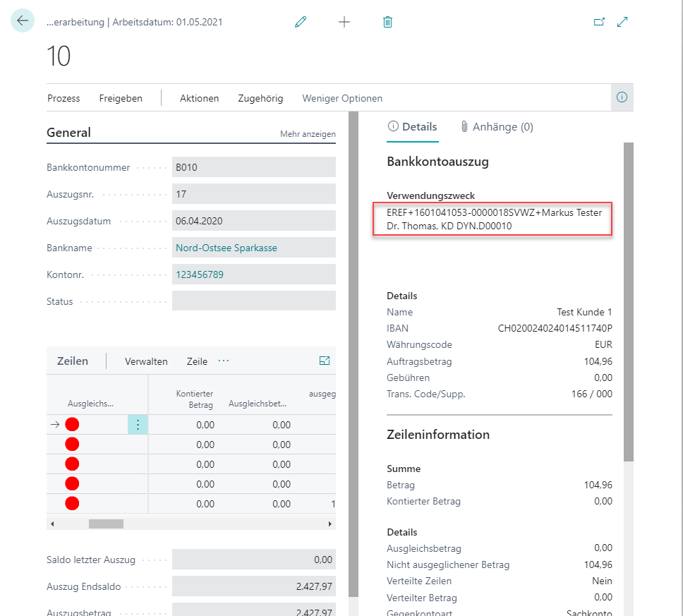Open row options three-dot menu
This screenshot has height=616, width=683.
tap(138, 425)
